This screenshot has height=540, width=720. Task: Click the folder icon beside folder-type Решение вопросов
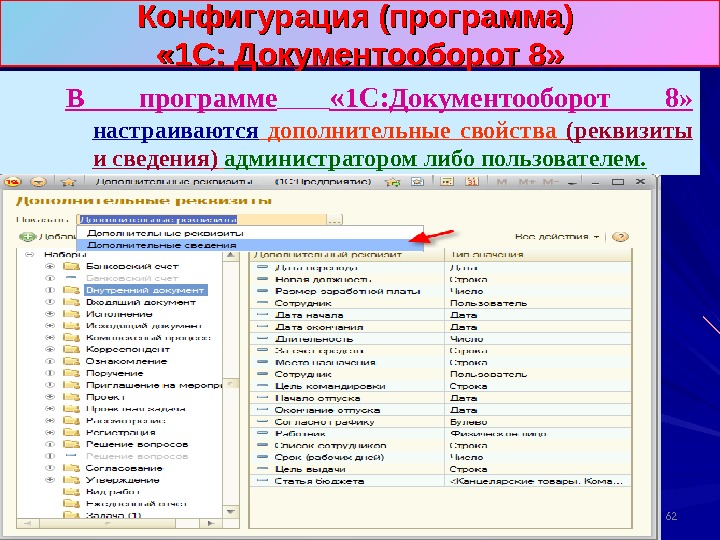click(x=71, y=444)
